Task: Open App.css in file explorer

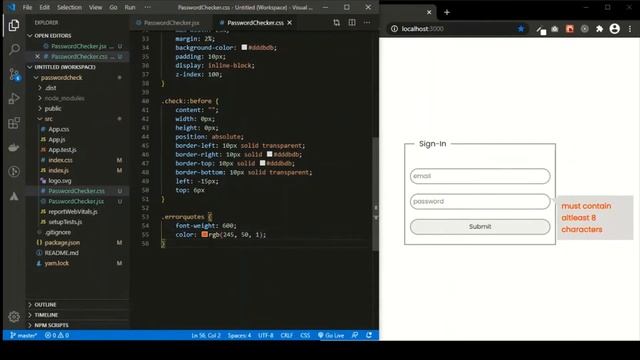Action: point(58,129)
